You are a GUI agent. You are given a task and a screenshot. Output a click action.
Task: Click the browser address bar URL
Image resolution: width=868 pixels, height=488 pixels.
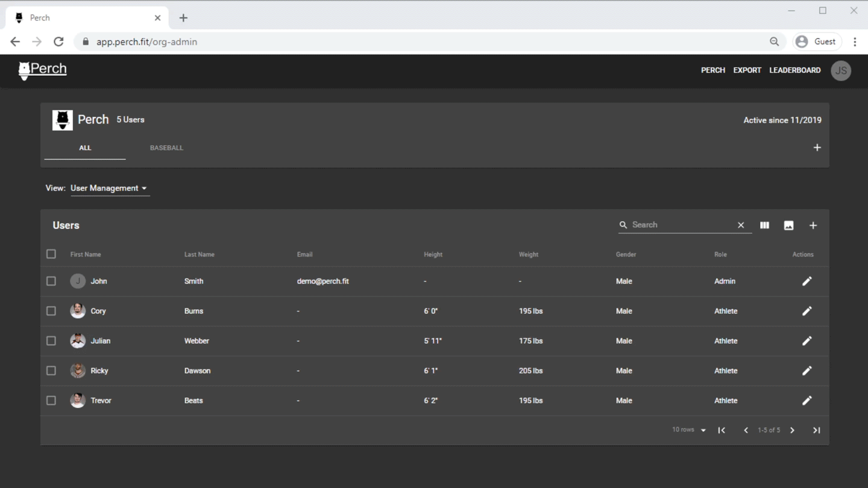click(x=146, y=42)
